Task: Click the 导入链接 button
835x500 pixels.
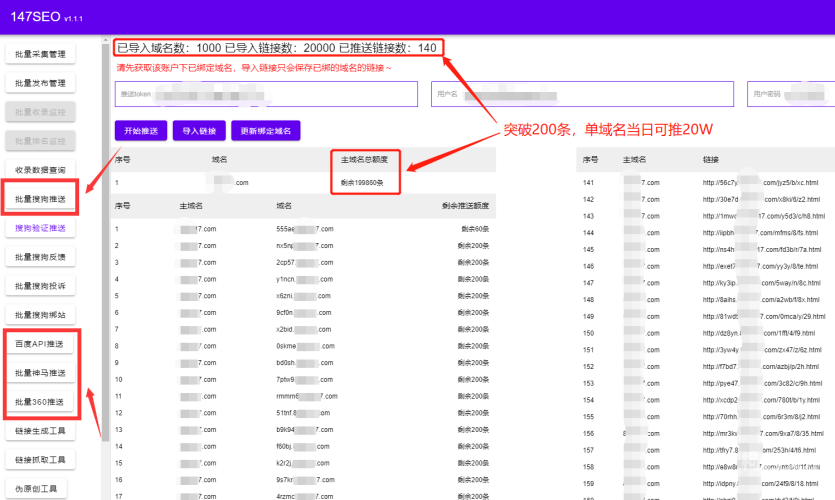Action: pyautogui.click(x=199, y=131)
